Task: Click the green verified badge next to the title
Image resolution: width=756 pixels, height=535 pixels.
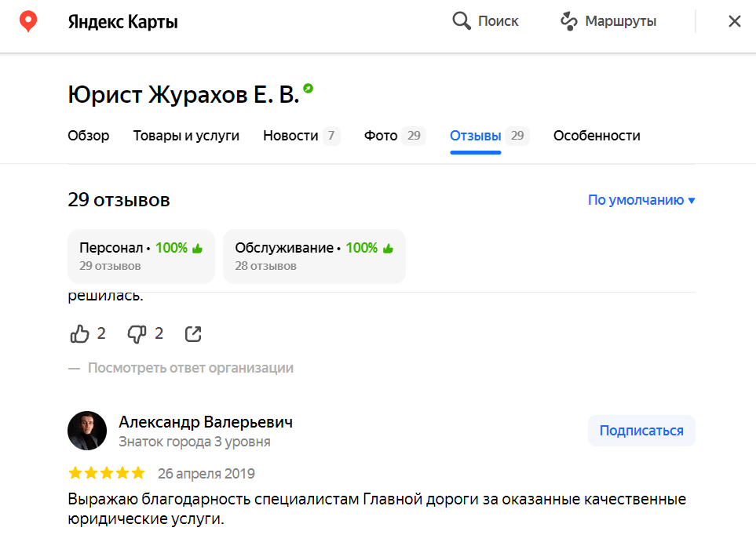Action: (x=308, y=88)
